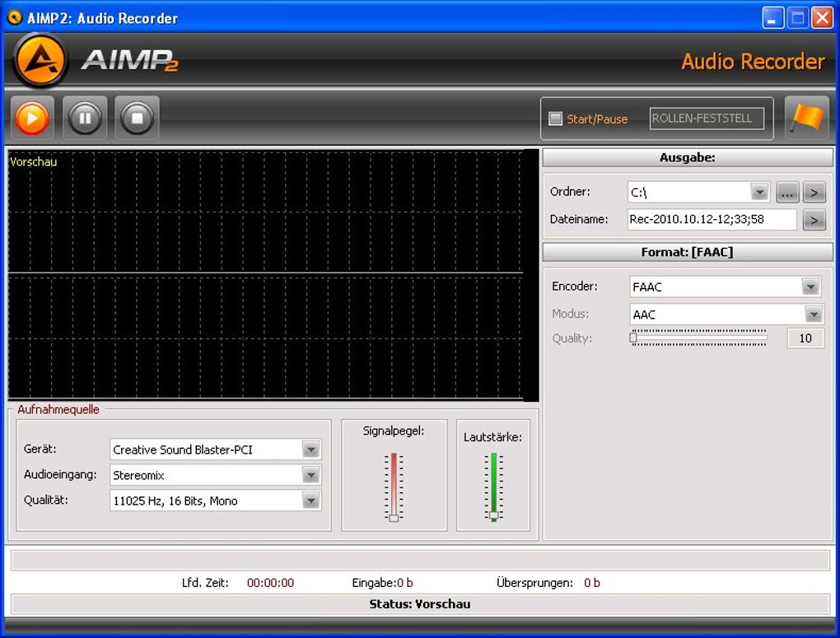Click the AIMP2 title bar icon
The image size is (840, 638).
point(15,17)
